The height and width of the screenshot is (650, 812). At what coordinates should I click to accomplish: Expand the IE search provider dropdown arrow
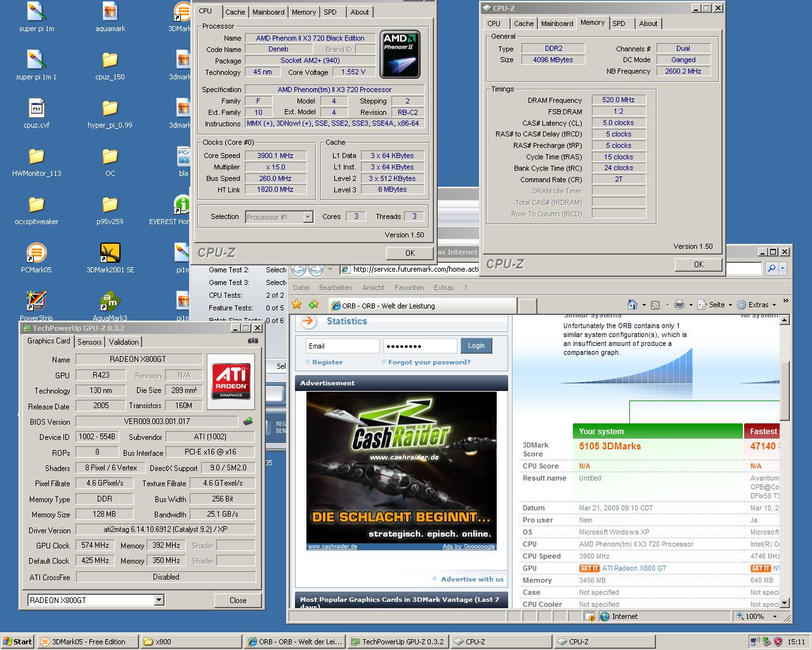point(783,269)
